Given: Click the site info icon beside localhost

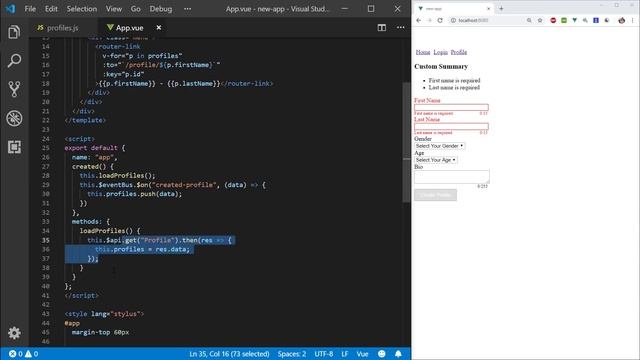Looking at the screenshot, I should [453, 20].
